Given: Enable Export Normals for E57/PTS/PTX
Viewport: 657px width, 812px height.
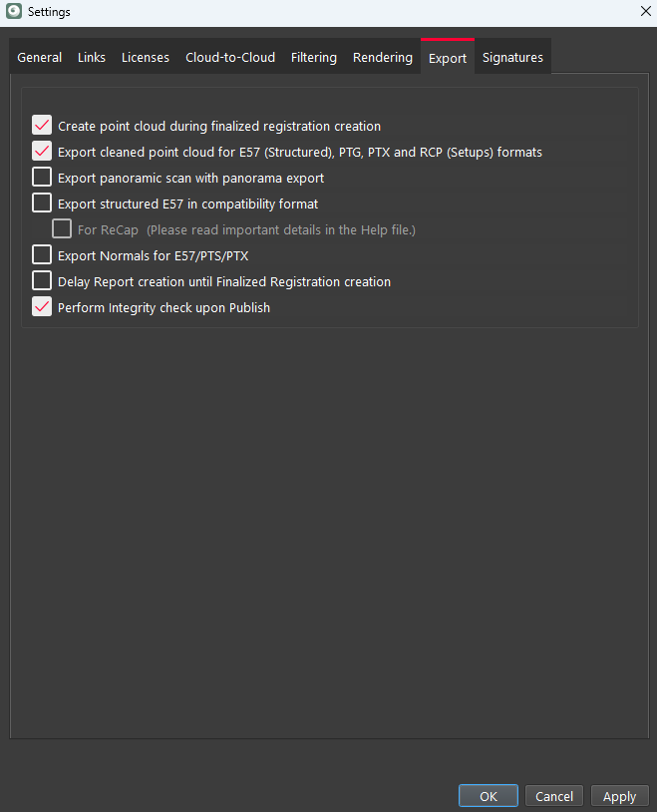Looking at the screenshot, I should click(x=42, y=255).
